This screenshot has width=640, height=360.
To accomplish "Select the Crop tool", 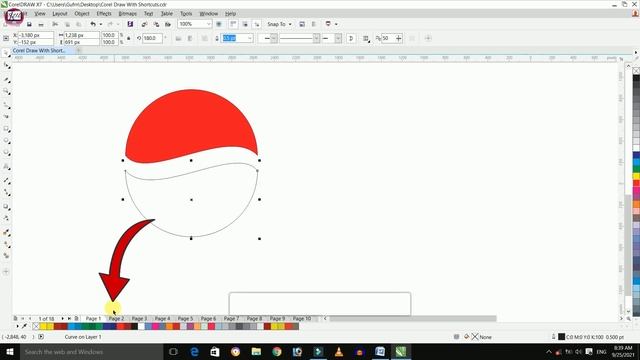I will (x=6, y=80).
